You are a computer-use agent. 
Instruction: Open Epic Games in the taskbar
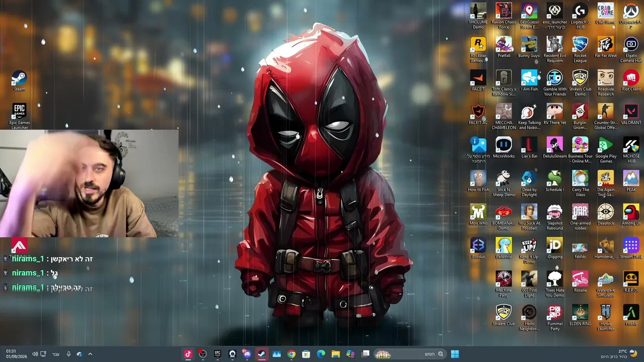click(217, 354)
